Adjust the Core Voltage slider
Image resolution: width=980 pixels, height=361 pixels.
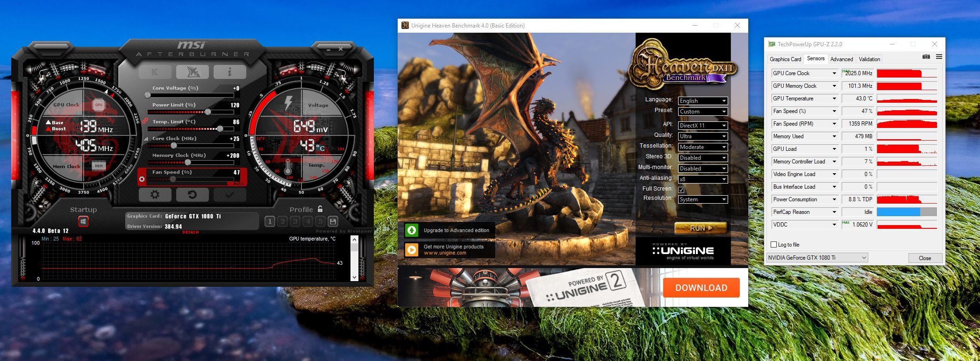[191, 95]
